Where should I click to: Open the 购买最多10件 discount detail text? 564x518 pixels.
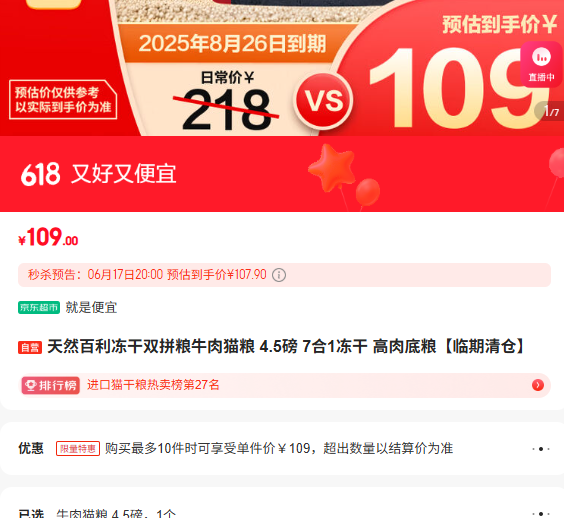click(x=279, y=449)
